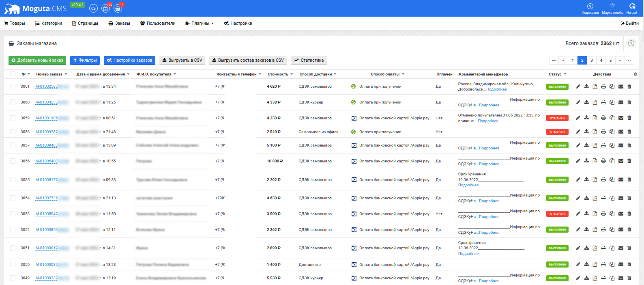This screenshot has height=285, width=644.
Task: Sort by Статус column
Action: (x=557, y=74)
